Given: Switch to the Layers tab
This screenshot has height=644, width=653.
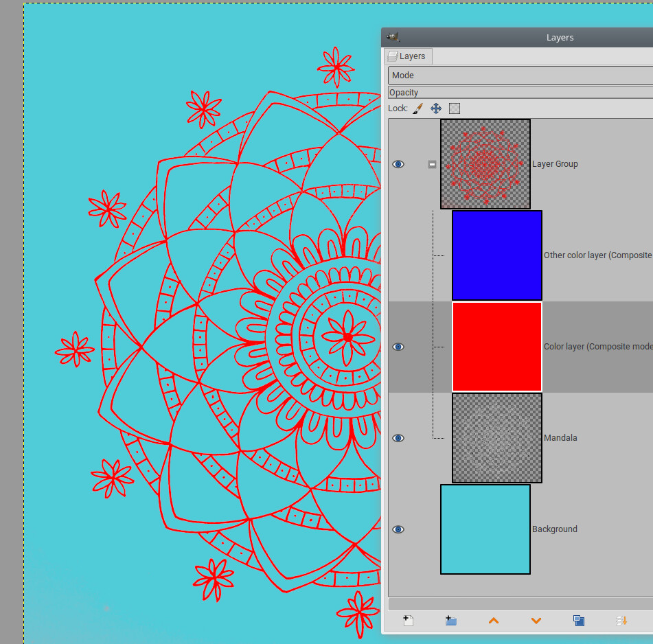Looking at the screenshot, I should tap(407, 56).
